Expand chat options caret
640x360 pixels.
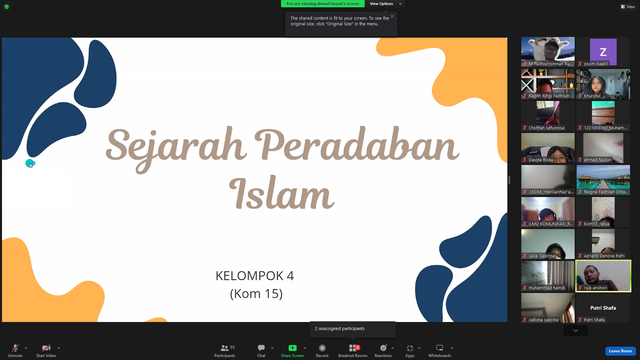pyautogui.click(x=272, y=348)
